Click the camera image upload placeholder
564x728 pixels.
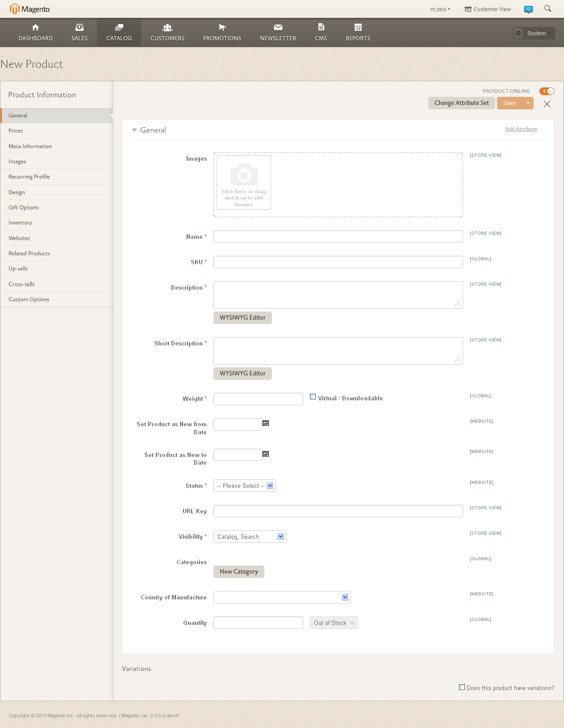pyautogui.click(x=244, y=183)
